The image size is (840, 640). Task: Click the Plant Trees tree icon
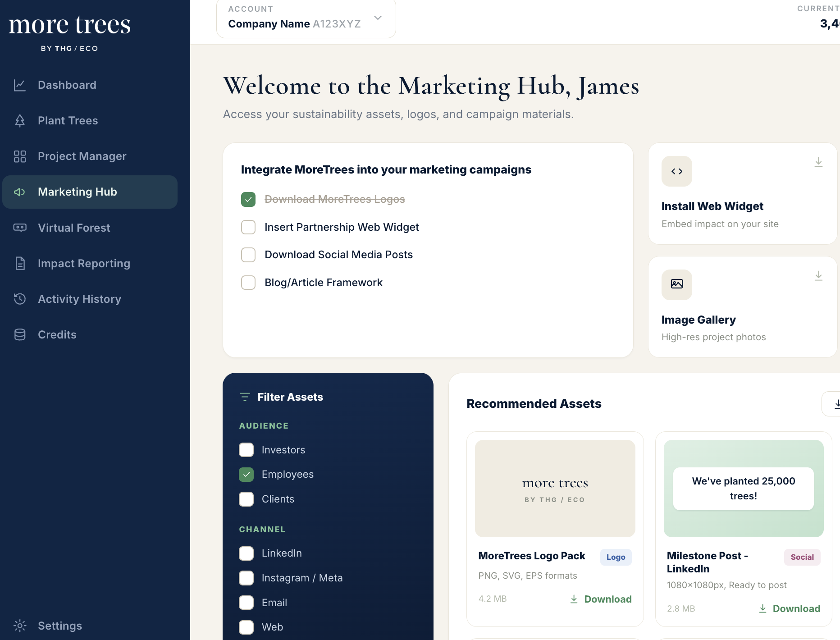coord(20,120)
